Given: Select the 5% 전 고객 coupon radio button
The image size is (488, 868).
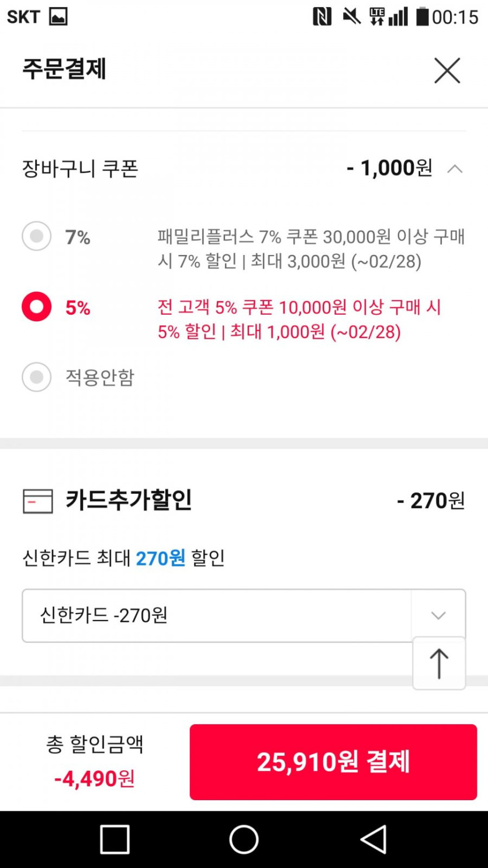Looking at the screenshot, I should click(37, 307).
